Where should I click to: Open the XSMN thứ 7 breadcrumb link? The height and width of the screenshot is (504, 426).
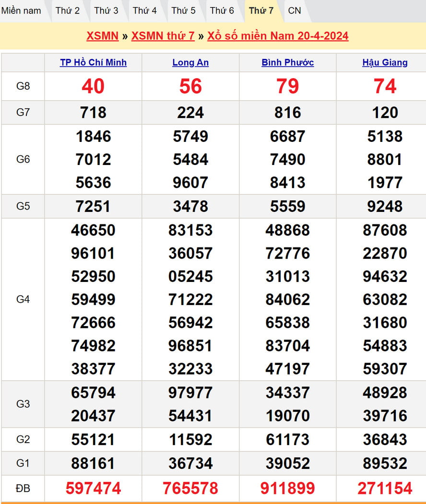click(x=163, y=36)
